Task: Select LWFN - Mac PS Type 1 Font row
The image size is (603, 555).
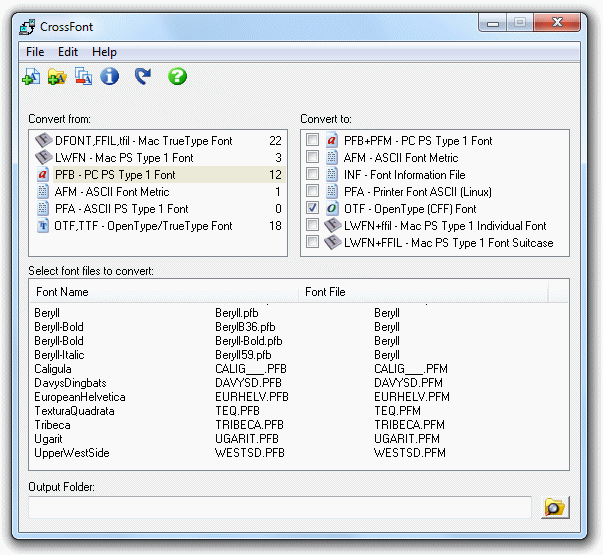Action: pos(158,158)
